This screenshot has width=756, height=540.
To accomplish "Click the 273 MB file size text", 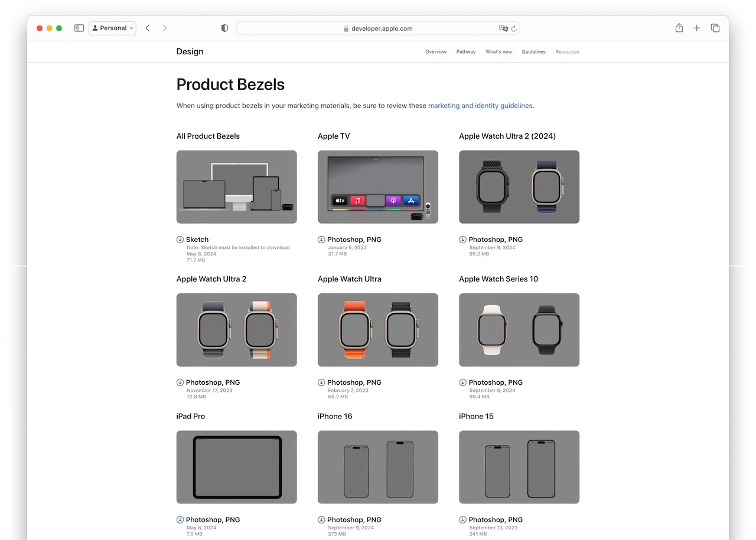I will pyautogui.click(x=337, y=534).
